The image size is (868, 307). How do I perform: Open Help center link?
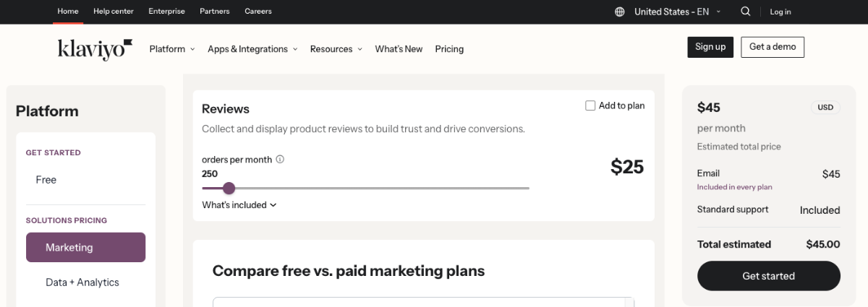point(114,12)
